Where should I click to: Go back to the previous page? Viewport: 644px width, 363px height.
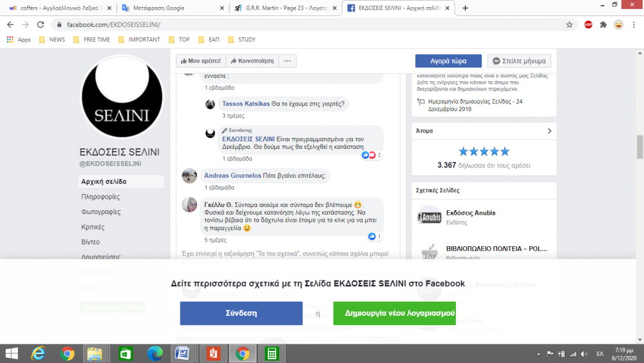(10, 25)
